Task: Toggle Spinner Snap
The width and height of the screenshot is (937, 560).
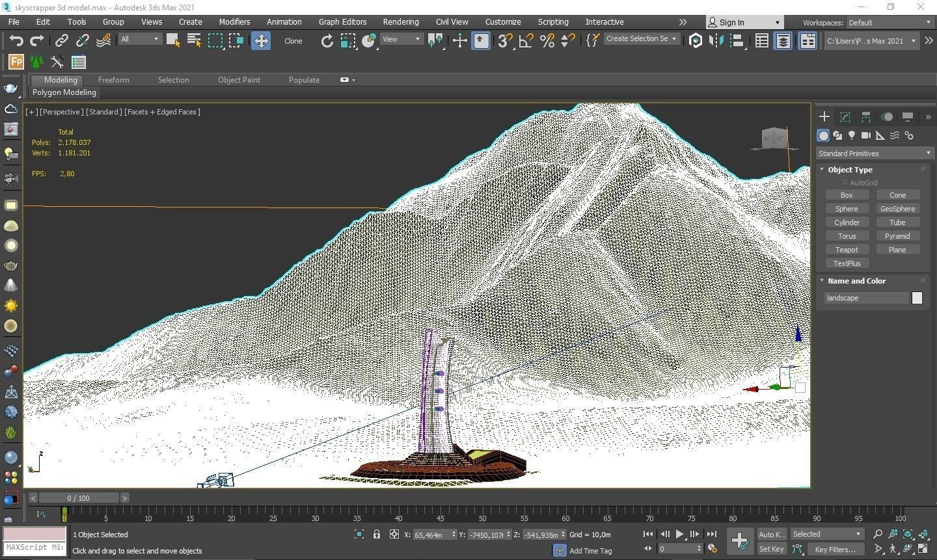Action: (568, 41)
